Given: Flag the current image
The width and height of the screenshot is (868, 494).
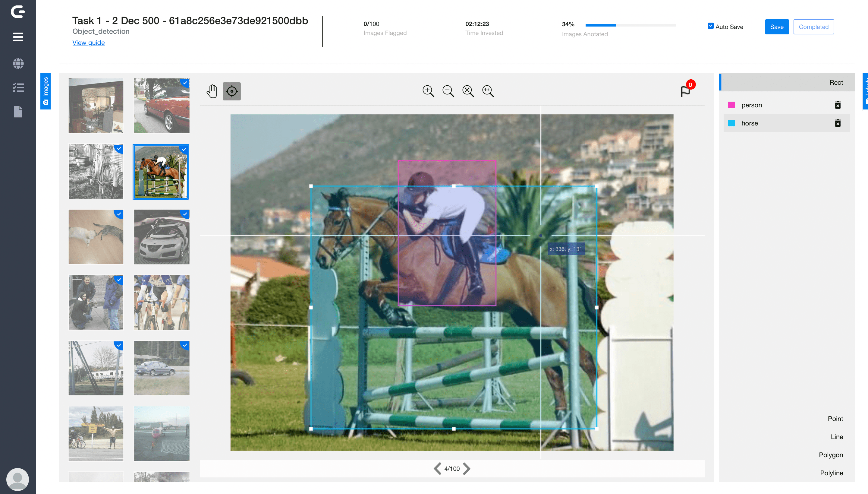Looking at the screenshot, I should [686, 91].
